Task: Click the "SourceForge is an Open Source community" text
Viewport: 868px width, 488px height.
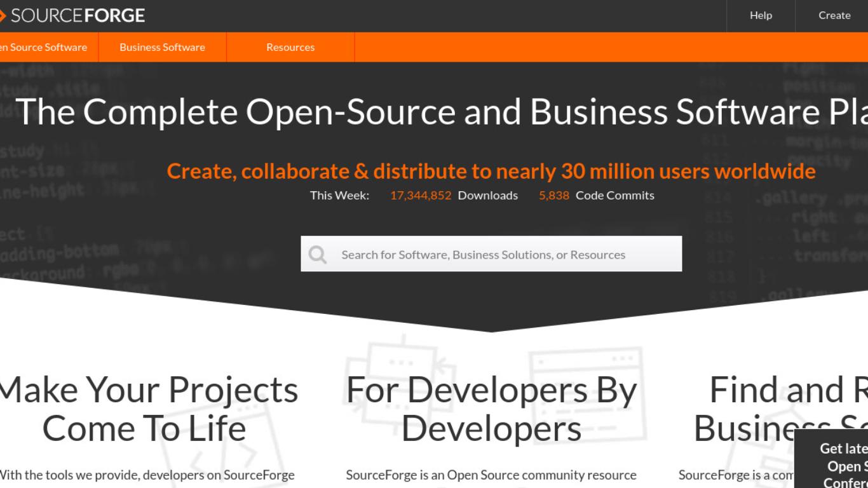Action: [491, 475]
